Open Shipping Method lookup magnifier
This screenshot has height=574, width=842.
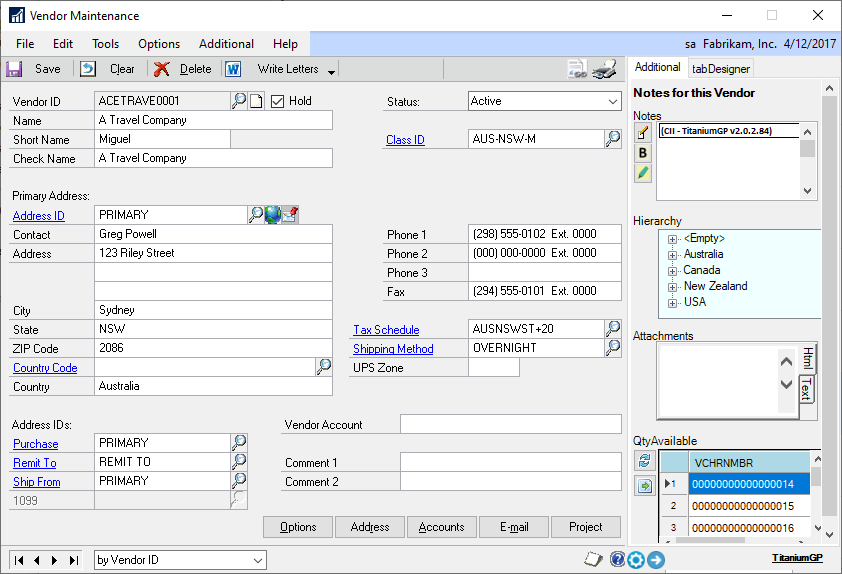point(613,348)
